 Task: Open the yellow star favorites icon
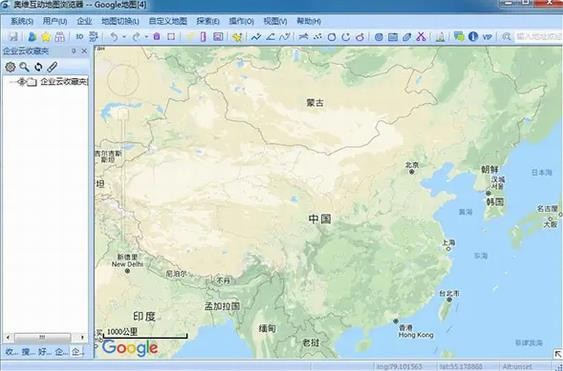point(46,37)
